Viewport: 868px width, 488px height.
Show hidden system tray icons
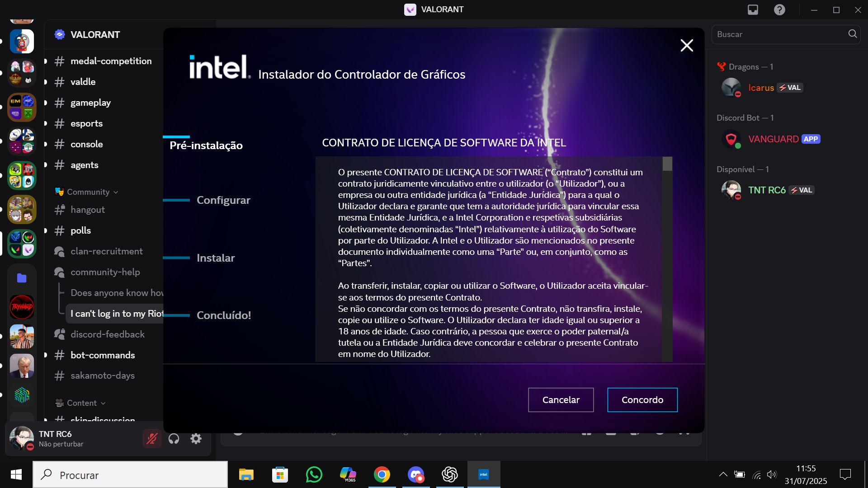[723, 474]
